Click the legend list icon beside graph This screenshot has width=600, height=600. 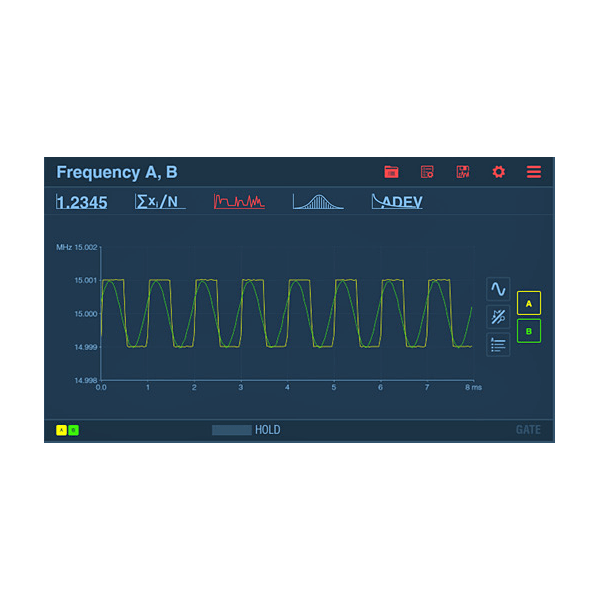pos(498,345)
